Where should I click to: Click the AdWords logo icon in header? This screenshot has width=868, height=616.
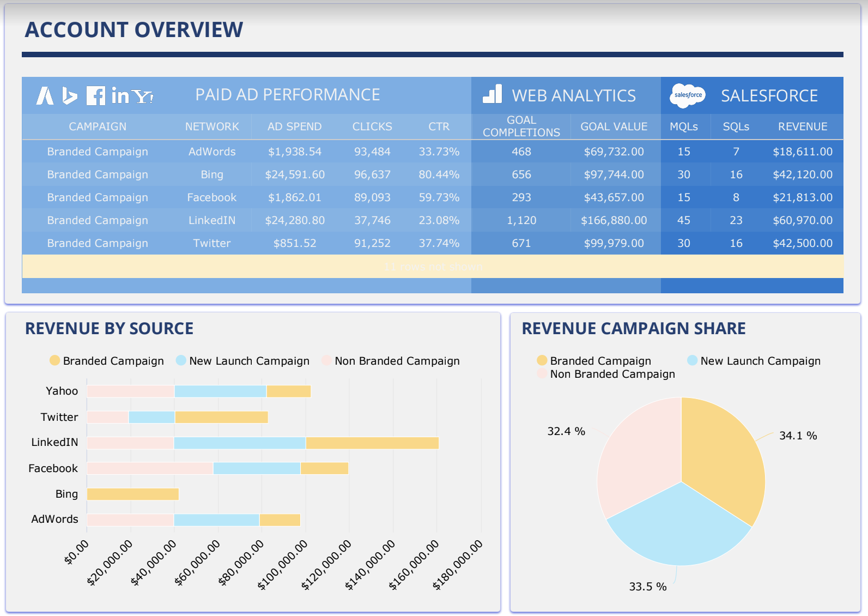pyautogui.click(x=45, y=95)
